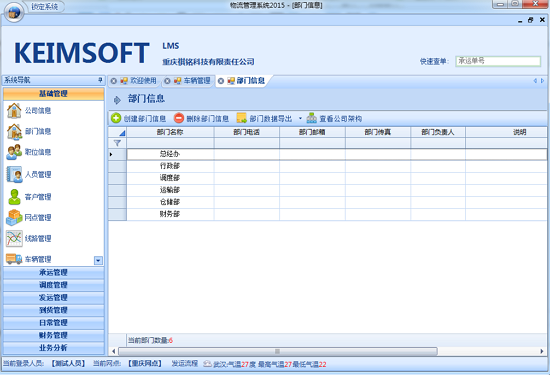The height and width of the screenshot is (375, 550).
Task: Open filter row funnel icon in grid
Action: pos(117,143)
